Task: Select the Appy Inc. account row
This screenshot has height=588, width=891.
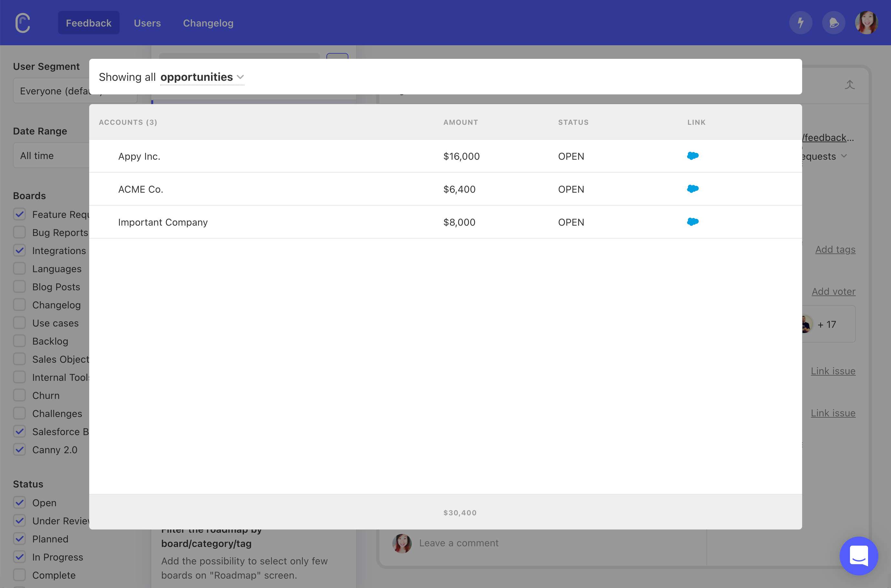Action: tap(445, 156)
